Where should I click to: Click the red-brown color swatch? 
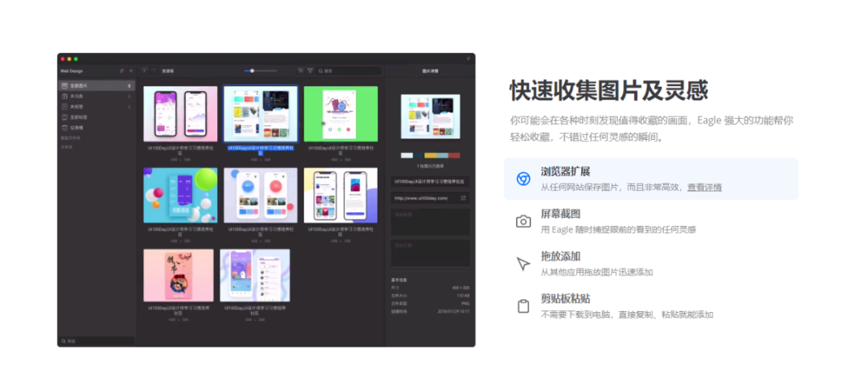click(x=454, y=156)
